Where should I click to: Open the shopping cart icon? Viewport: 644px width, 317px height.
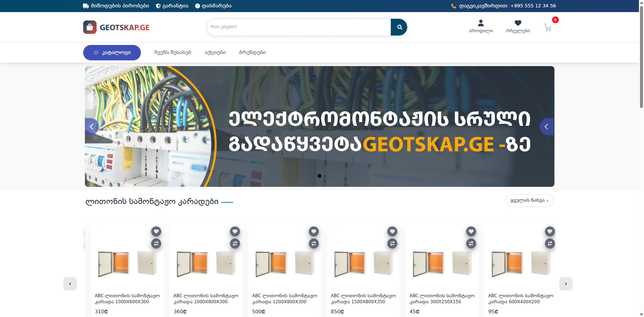(x=547, y=27)
